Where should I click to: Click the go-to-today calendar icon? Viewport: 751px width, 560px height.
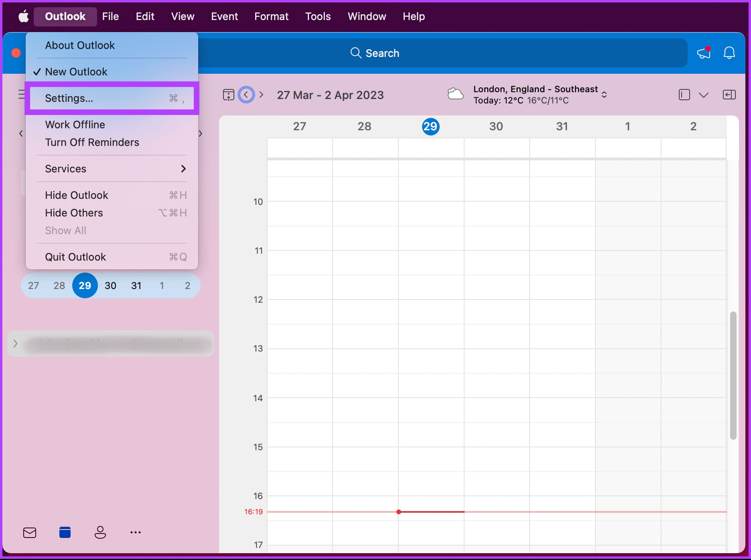tap(228, 95)
